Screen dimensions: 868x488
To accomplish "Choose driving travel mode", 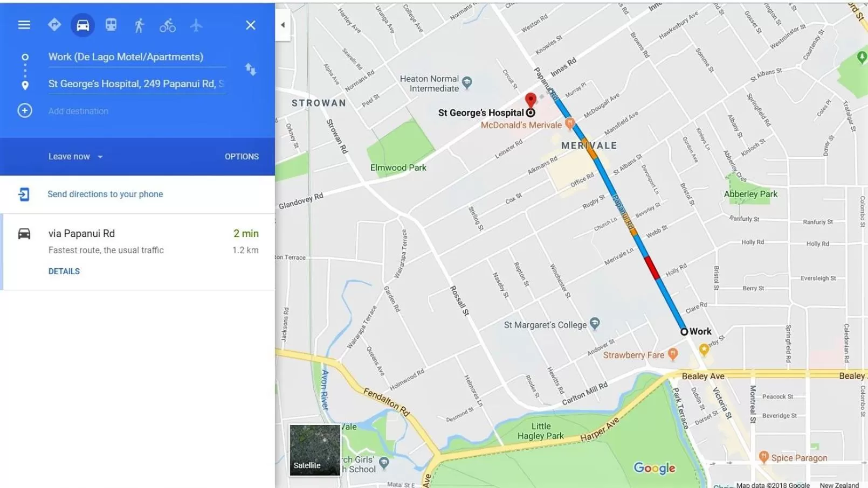I will coord(82,25).
